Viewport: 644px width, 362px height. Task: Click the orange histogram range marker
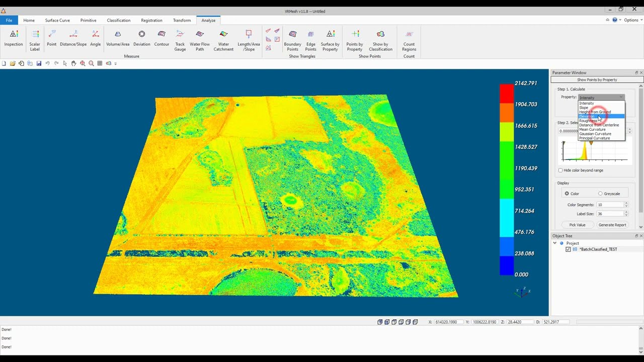(x=591, y=143)
